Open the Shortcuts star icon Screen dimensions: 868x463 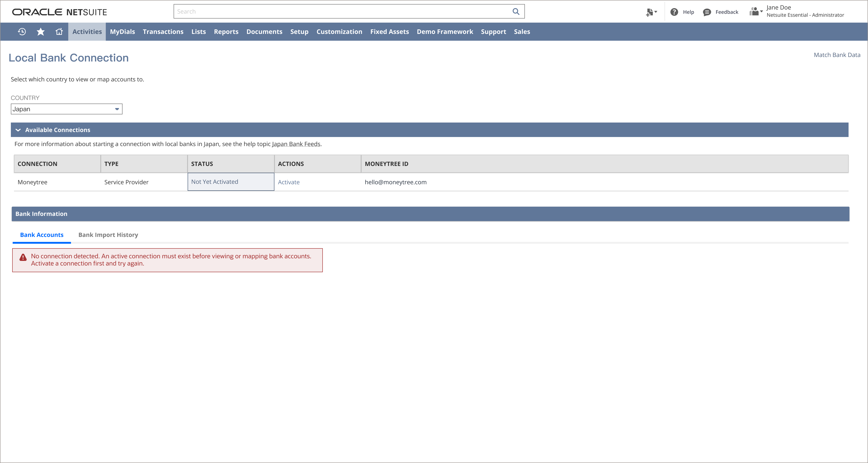click(41, 32)
